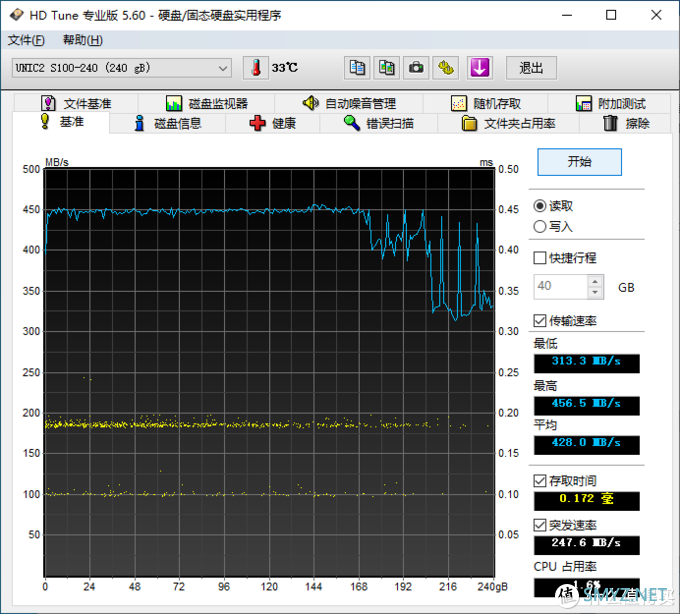Copy text information to clipboard icon

point(357,68)
